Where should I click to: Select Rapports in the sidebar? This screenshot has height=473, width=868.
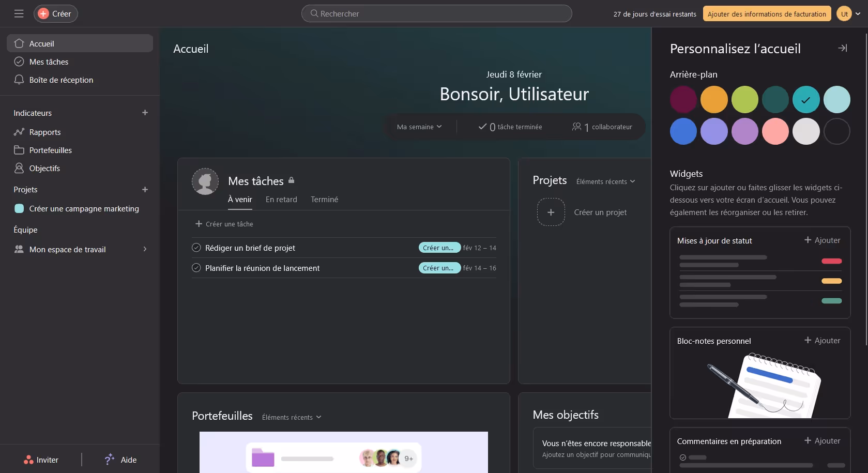[x=44, y=132]
